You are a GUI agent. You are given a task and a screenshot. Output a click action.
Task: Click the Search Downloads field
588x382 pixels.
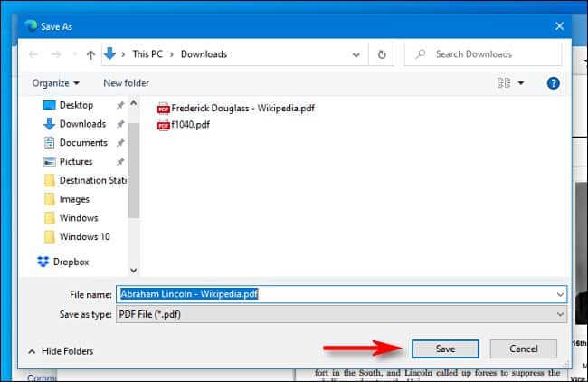pos(483,54)
